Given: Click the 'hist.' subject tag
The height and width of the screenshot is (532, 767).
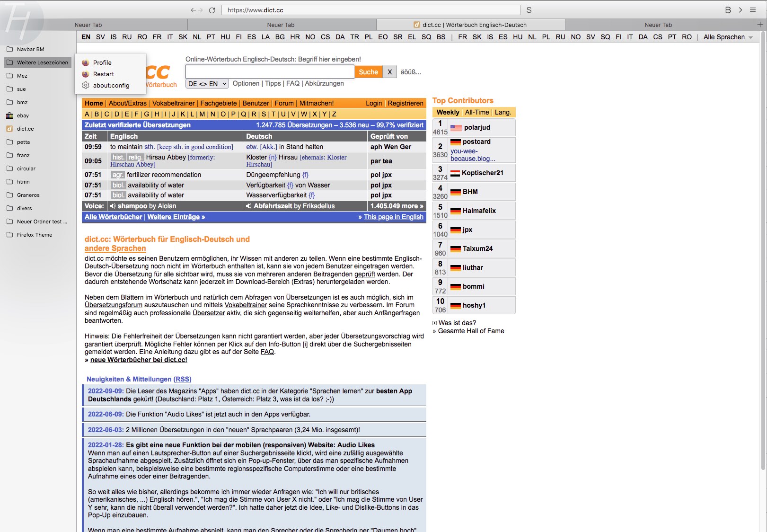Looking at the screenshot, I should coord(118,157).
